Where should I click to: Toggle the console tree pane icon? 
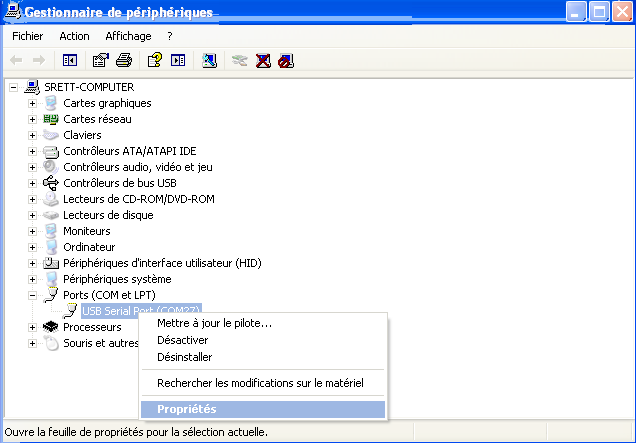70,60
